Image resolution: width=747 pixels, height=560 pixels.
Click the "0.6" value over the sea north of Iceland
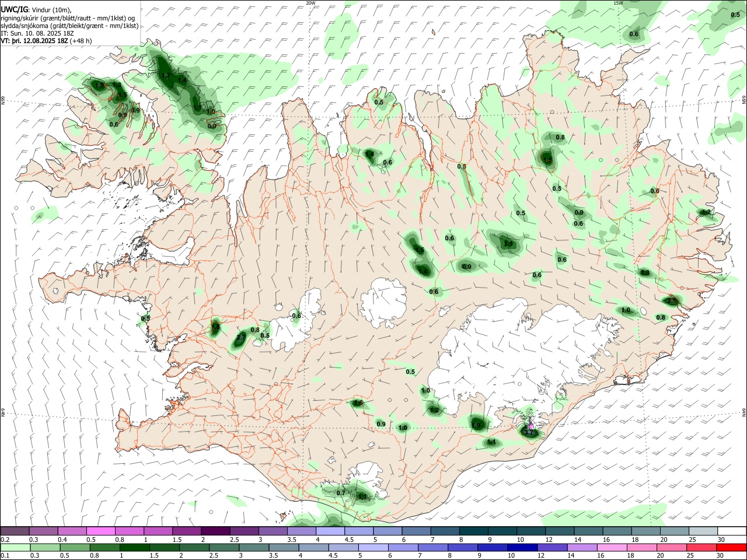(x=634, y=34)
